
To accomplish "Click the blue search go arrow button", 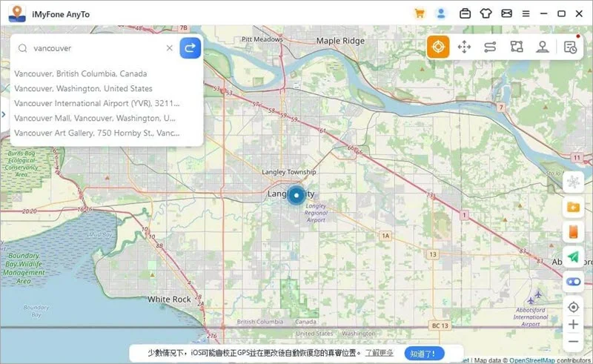I will click(x=190, y=48).
